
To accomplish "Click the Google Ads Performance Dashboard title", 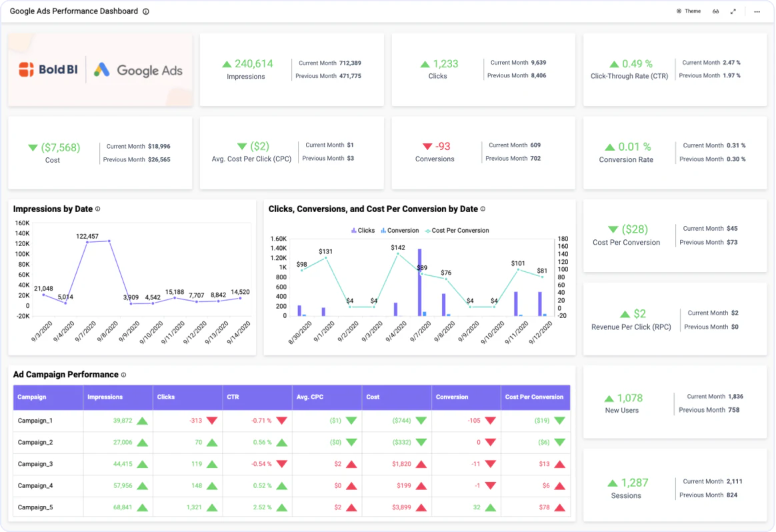I will pos(74,11).
